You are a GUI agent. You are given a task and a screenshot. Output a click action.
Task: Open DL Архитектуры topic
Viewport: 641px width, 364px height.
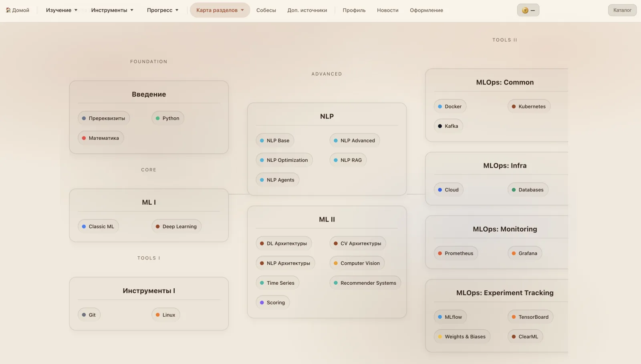[284, 243]
